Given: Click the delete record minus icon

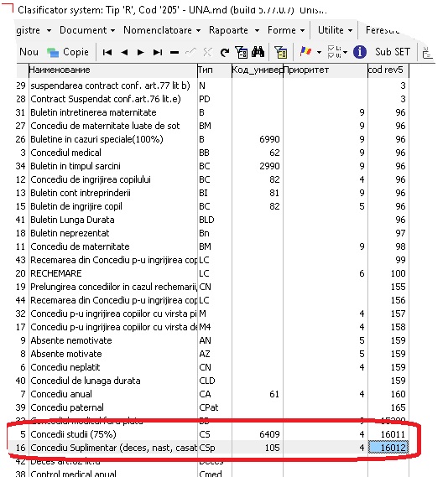Looking at the screenshot, I should (175, 52).
